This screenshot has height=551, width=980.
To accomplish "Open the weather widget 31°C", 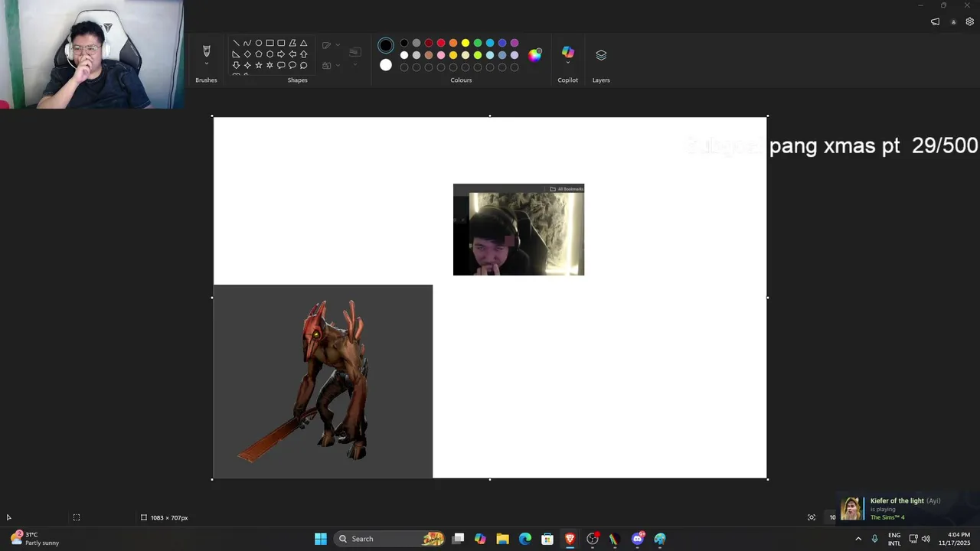I will 35,539.
